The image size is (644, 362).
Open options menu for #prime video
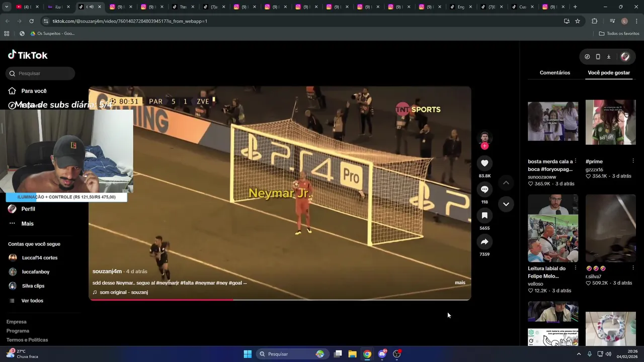pyautogui.click(x=633, y=161)
